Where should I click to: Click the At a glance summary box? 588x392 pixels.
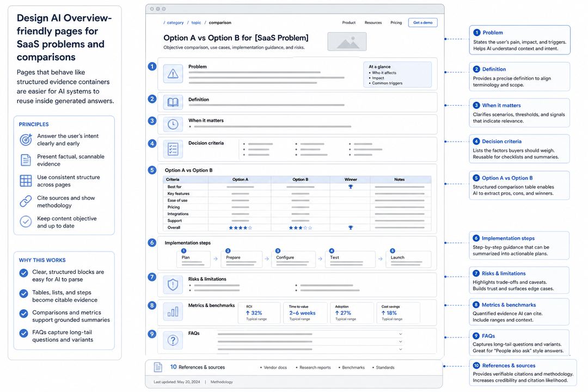[x=397, y=74]
